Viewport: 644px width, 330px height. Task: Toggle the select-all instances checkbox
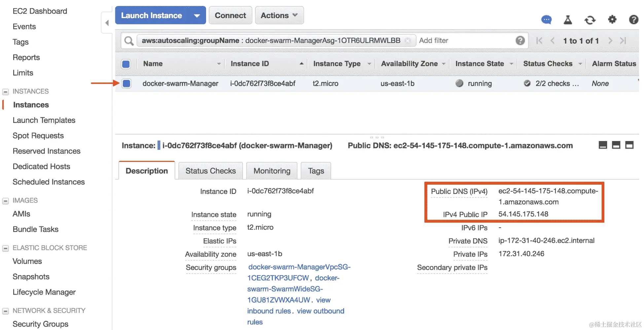[126, 64]
